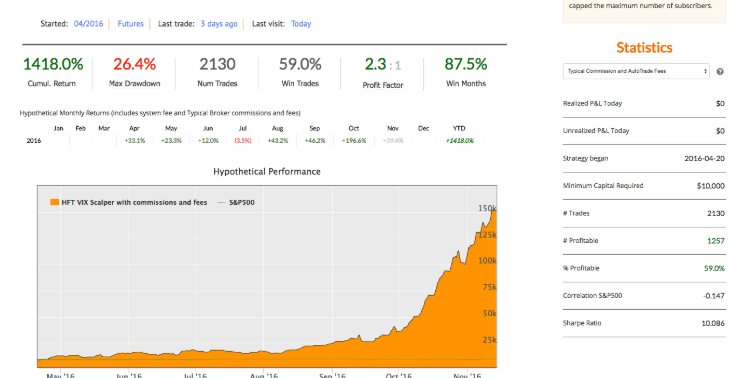Click the 25k axis label on chart
Screen dimensions: 733x378
[x=489, y=339]
